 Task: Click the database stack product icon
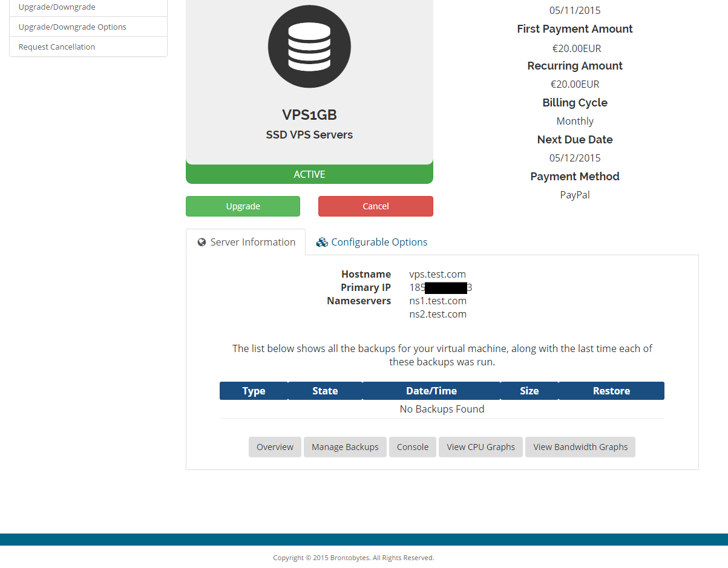pyautogui.click(x=309, y=47)
